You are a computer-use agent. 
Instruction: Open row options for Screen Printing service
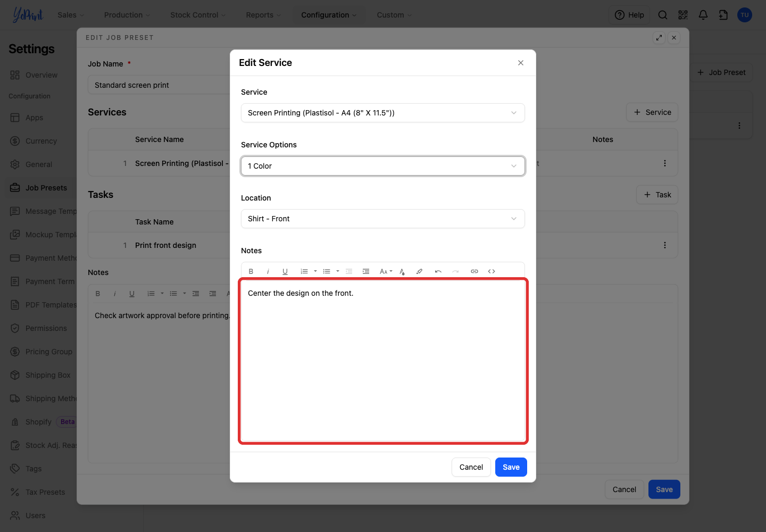pos(665,163)
